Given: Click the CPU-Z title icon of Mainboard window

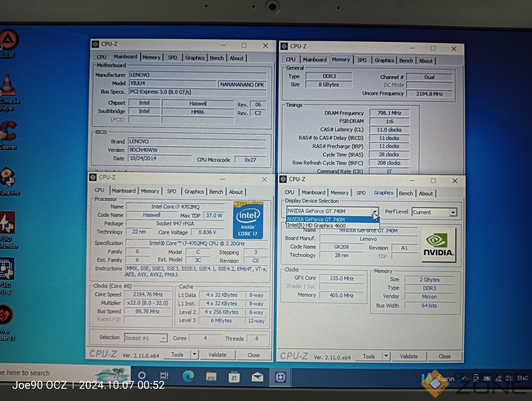Looking at the screenshot, I should (x=95, y=44).
